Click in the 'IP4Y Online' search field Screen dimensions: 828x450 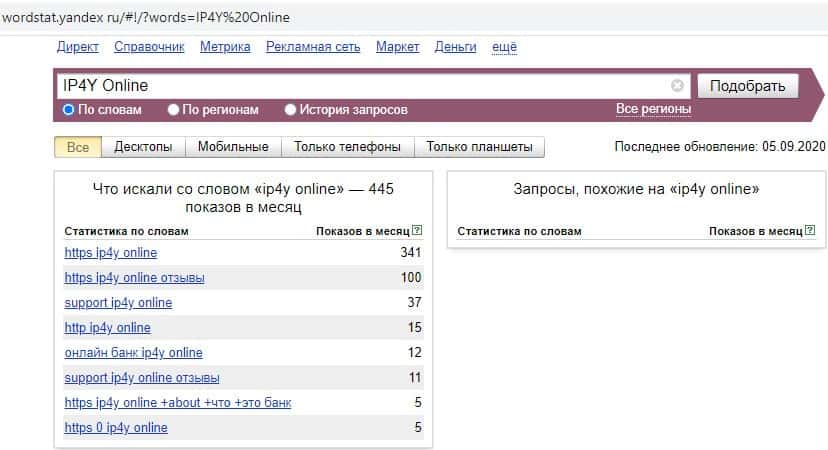pos(360,86)
